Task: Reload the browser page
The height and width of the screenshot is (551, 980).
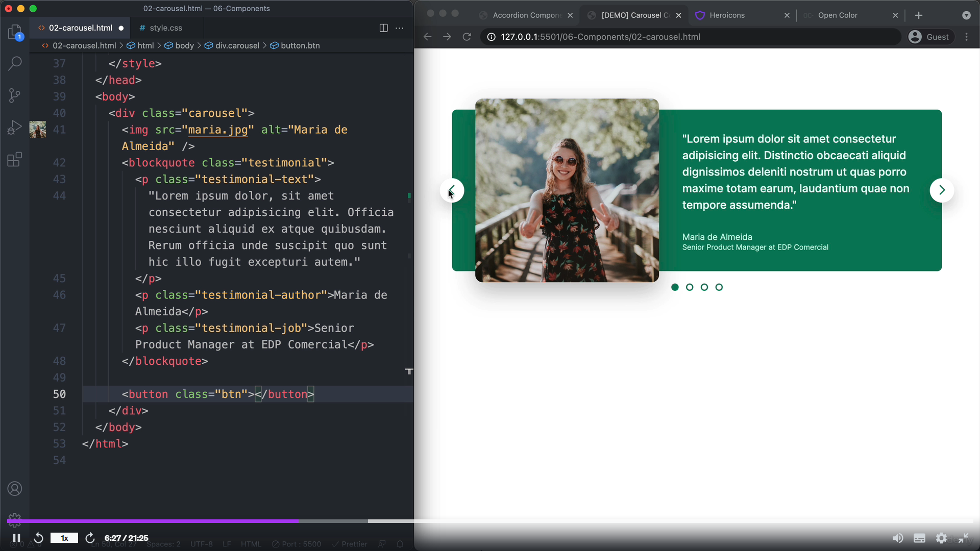Action: pyautogui.click(x=467, y=37)
